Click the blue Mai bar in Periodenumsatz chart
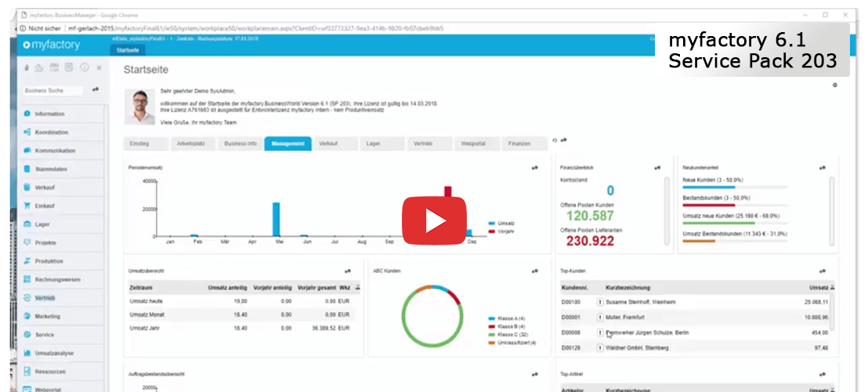 [x=277, y=220]
